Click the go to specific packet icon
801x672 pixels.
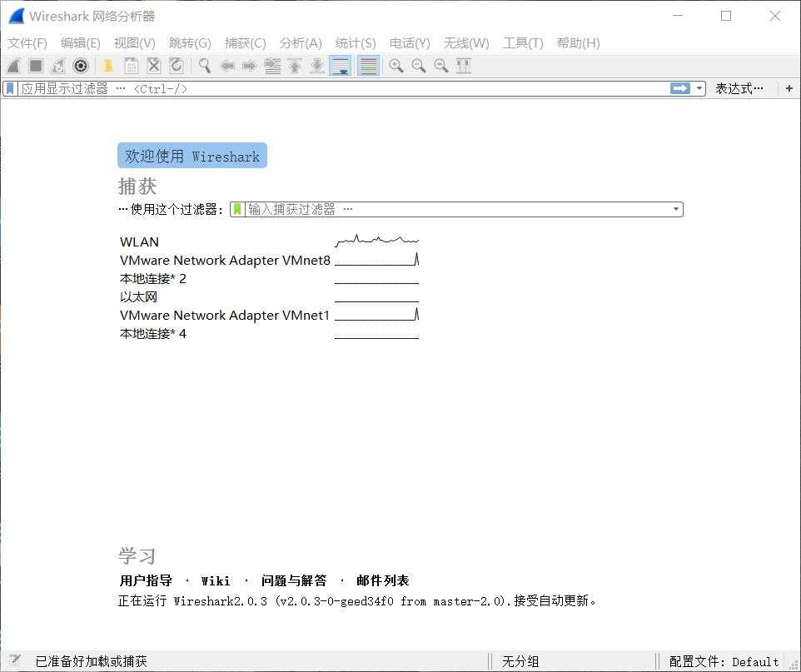(x=272, y=66)
